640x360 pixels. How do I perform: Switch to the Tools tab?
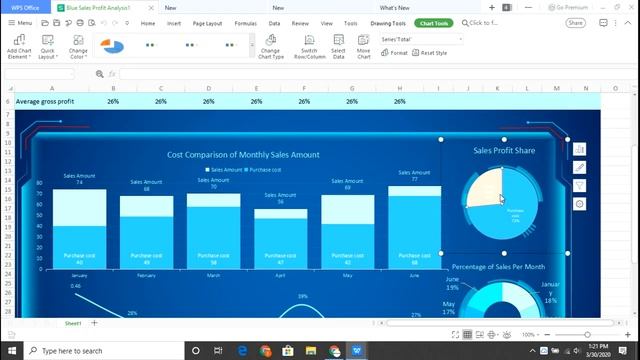(x=351, y=23)
